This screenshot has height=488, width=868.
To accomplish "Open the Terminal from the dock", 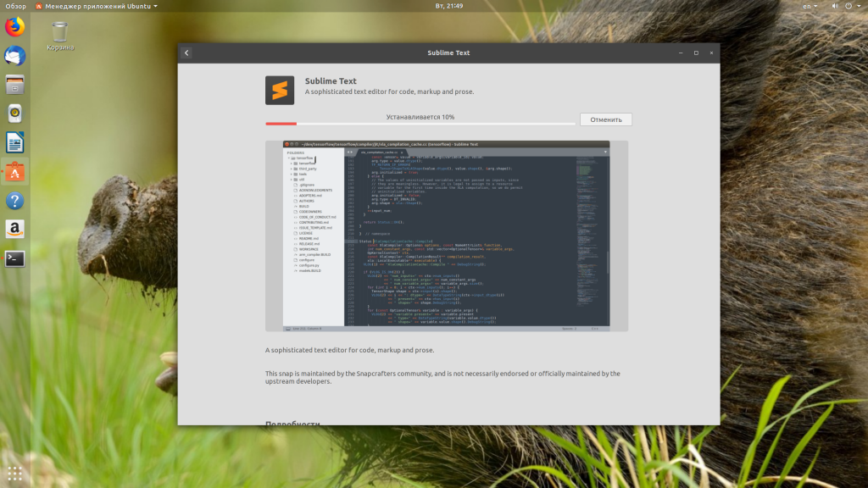I will click(x=15, y=258).
